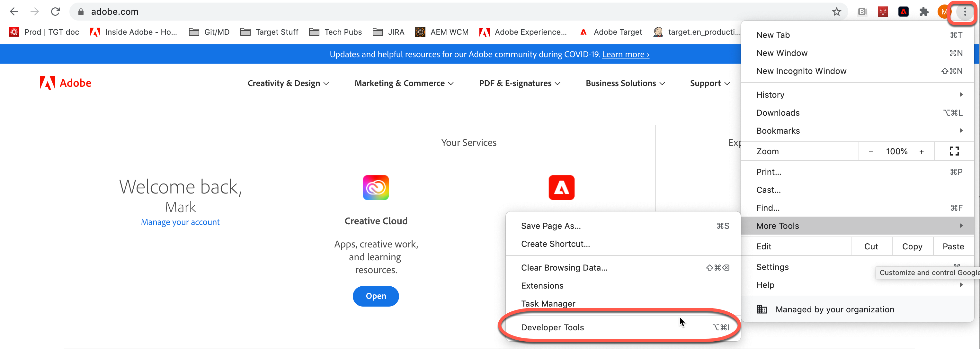Click the Adobe logo on the page
This screenshot has height=349, width=980.
click(66, 83)
